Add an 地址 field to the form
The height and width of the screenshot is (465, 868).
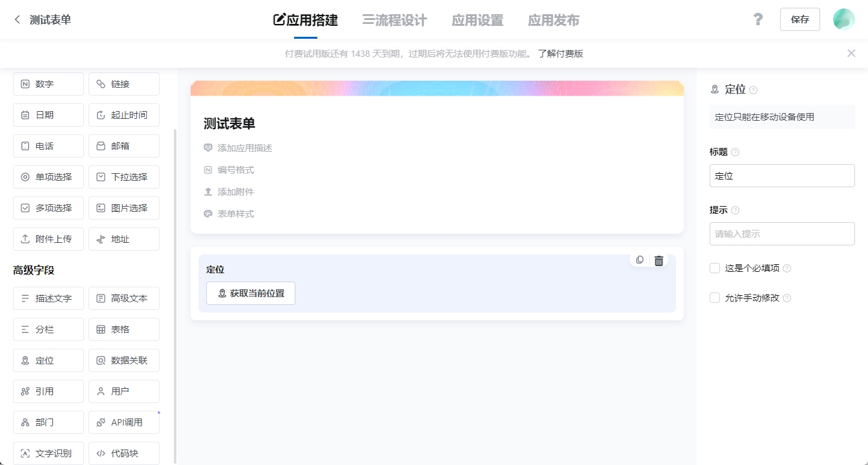[x=123, y=238]
